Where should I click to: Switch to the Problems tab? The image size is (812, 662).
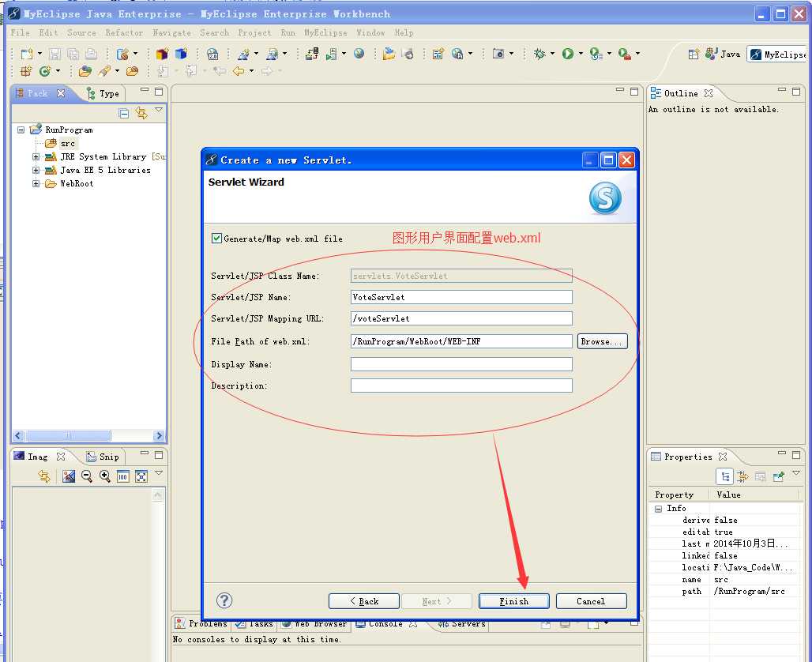tap(202, 623)
